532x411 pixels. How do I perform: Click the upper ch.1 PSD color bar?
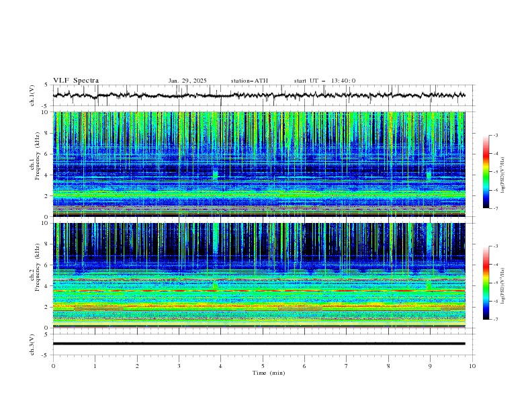click(486, 172)
